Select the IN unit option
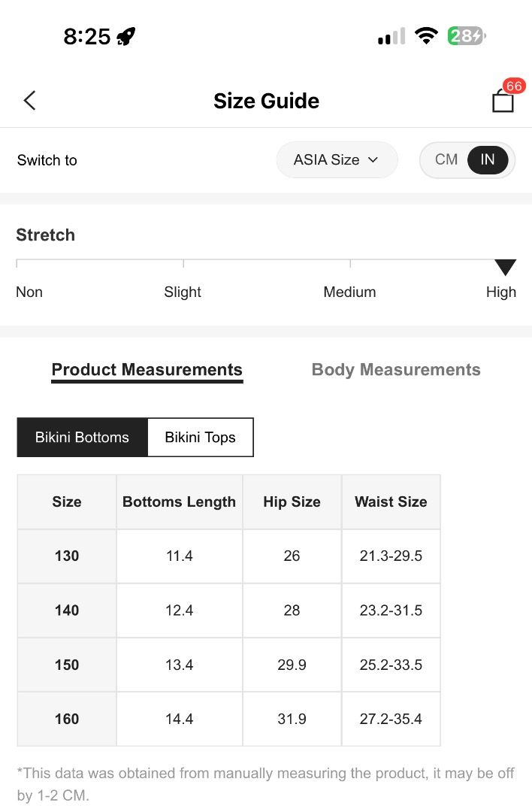The height and width of the screenshot is (812, 532). (x=488, y=159)
